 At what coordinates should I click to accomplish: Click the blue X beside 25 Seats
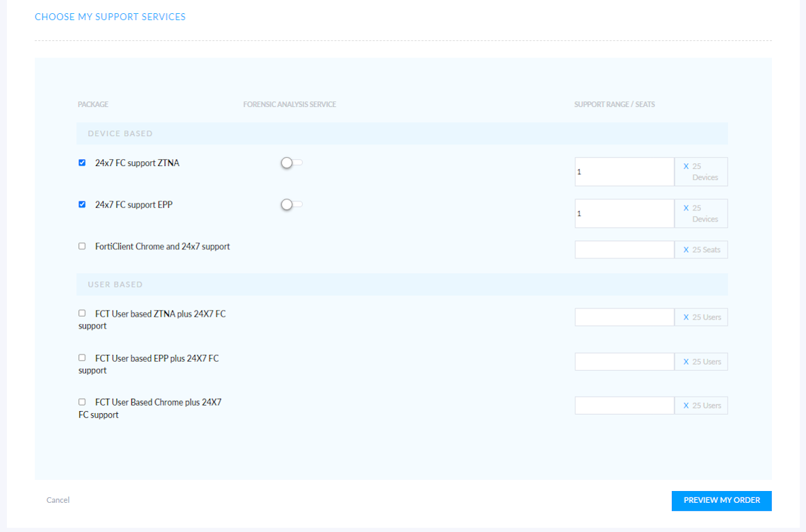pos(685,249)
